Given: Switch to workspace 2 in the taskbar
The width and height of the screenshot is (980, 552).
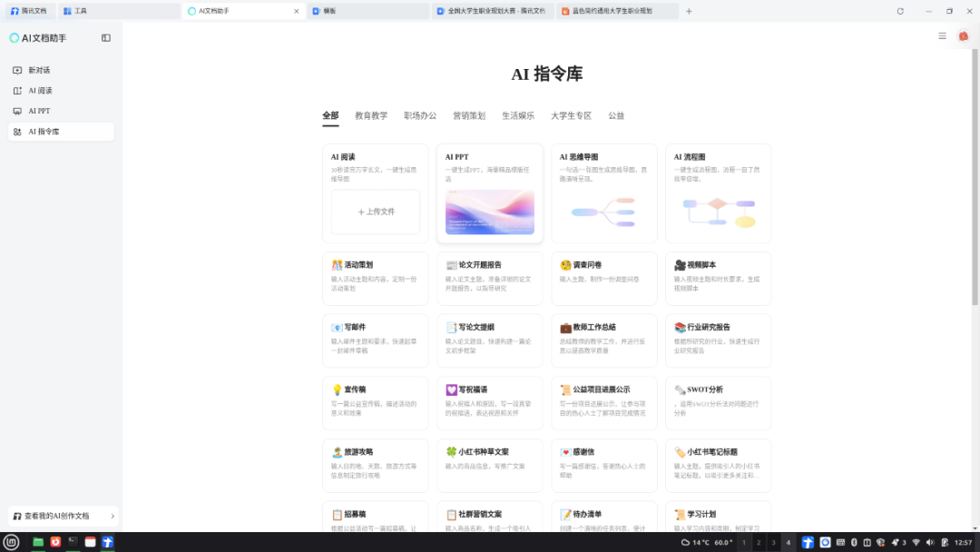Looking at the screenshot, I should (759, 543).
